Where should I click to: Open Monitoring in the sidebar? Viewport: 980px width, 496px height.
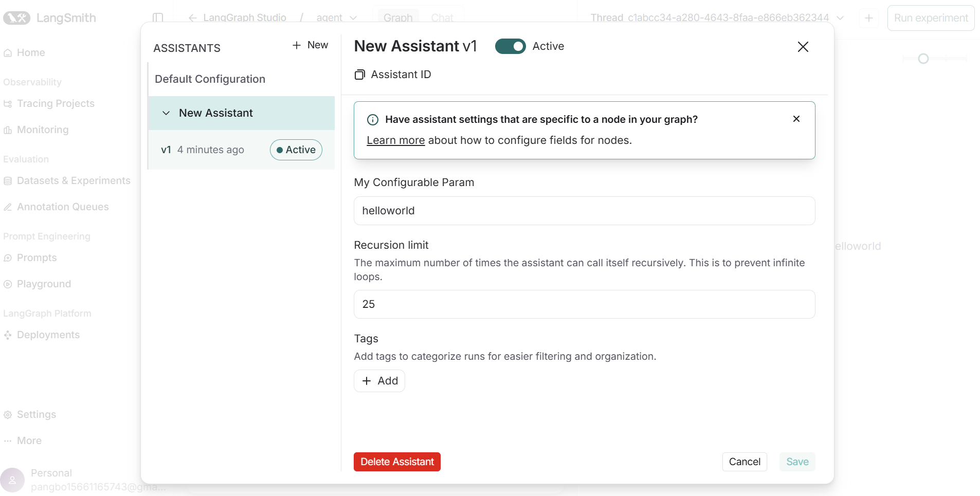point(43,130)
